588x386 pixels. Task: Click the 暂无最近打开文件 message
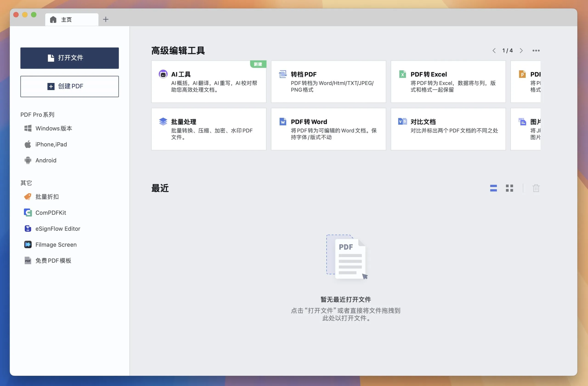coord(345,299)
